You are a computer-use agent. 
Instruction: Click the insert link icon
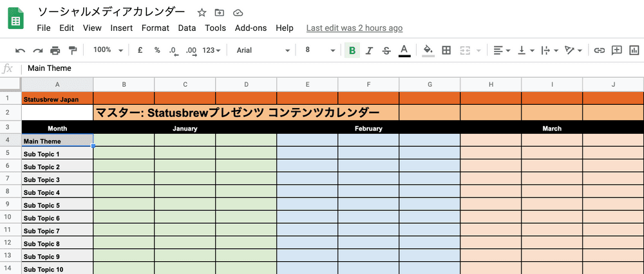[599, 50]
